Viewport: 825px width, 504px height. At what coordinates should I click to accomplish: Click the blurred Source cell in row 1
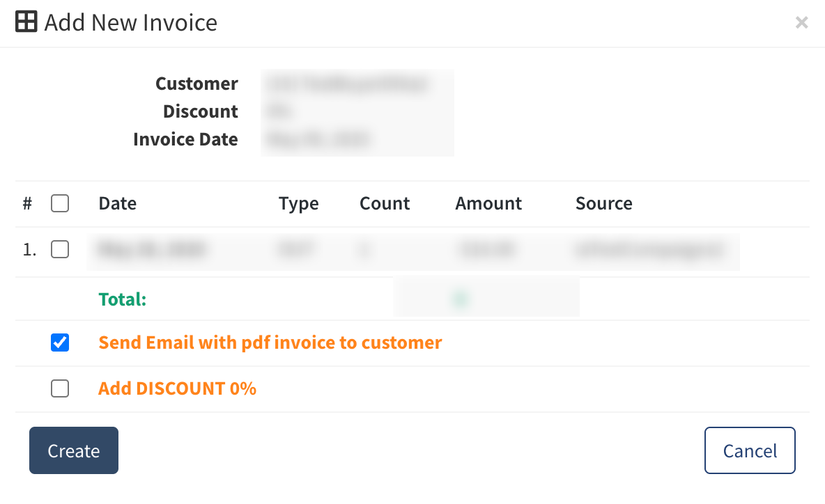tap(650, 249)
